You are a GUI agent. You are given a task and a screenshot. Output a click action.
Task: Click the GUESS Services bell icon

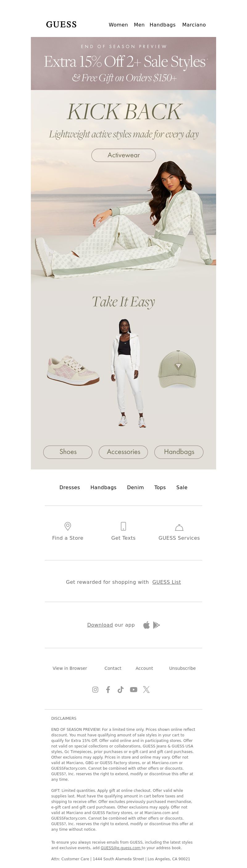[179, 527]
